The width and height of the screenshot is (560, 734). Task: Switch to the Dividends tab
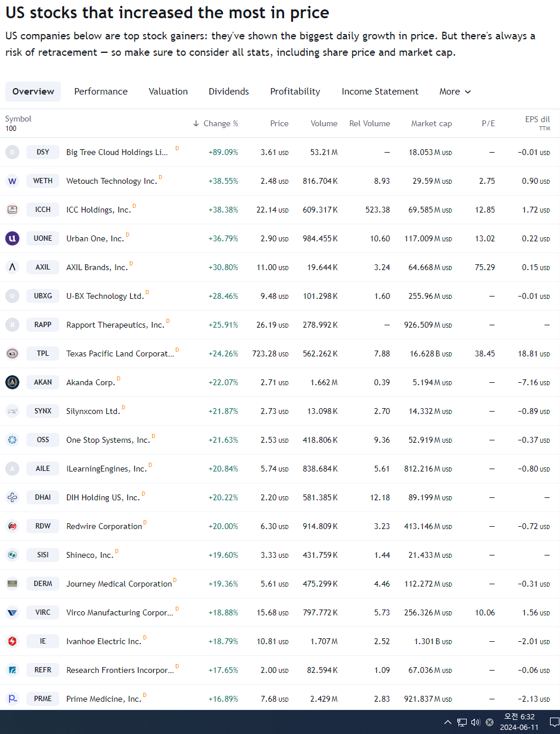[229, 92]
